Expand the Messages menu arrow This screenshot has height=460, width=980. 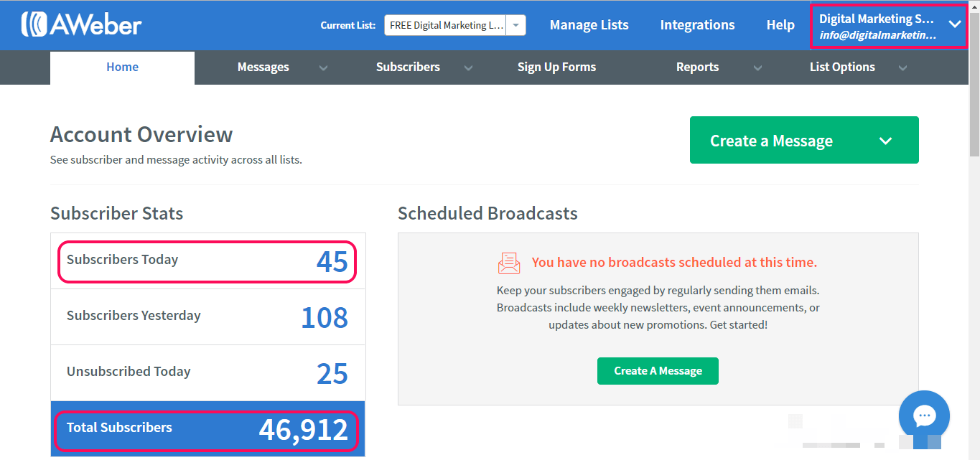(x=323, y=67)
